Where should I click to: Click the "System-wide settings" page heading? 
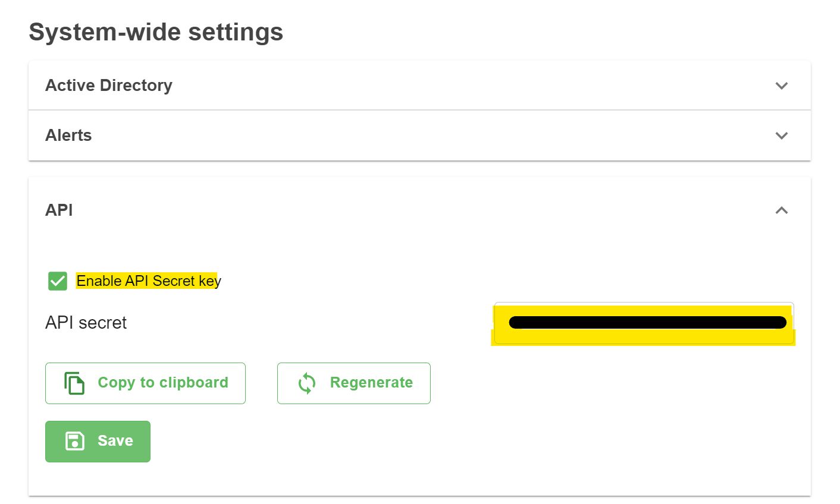click(x=156, y=32)
